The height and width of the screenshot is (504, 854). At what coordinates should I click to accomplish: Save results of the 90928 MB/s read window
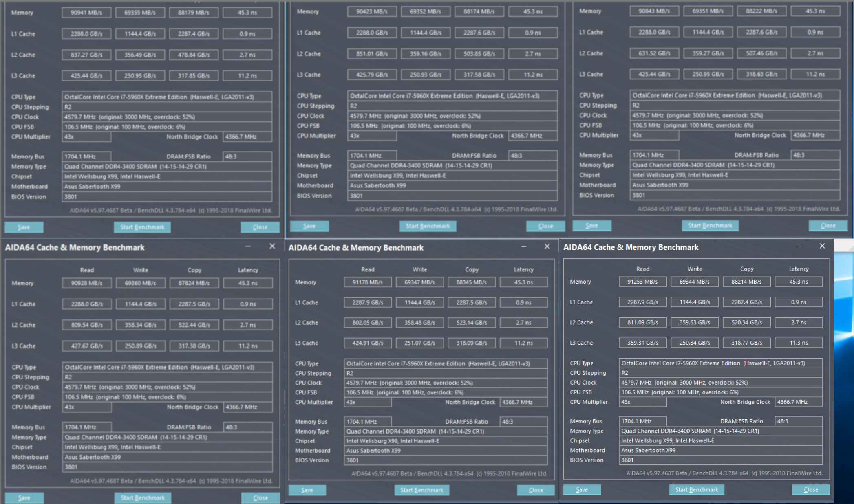(24, 497)
